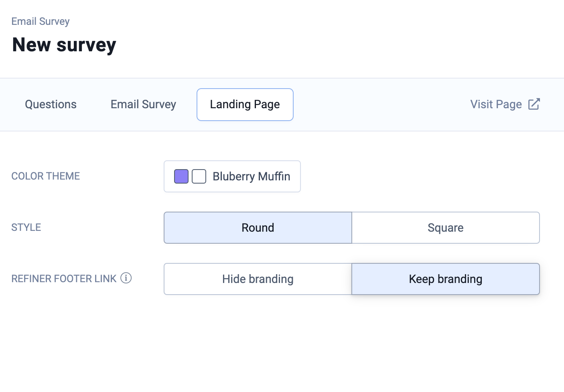The width and height of the screenshot is (564, 392).
Task: Select the Landing Page tab
Action: click(x=245, y=105)
